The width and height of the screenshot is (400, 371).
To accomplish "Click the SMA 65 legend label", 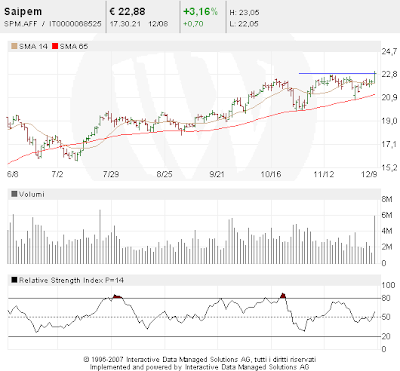I will [x=74, y=46].
